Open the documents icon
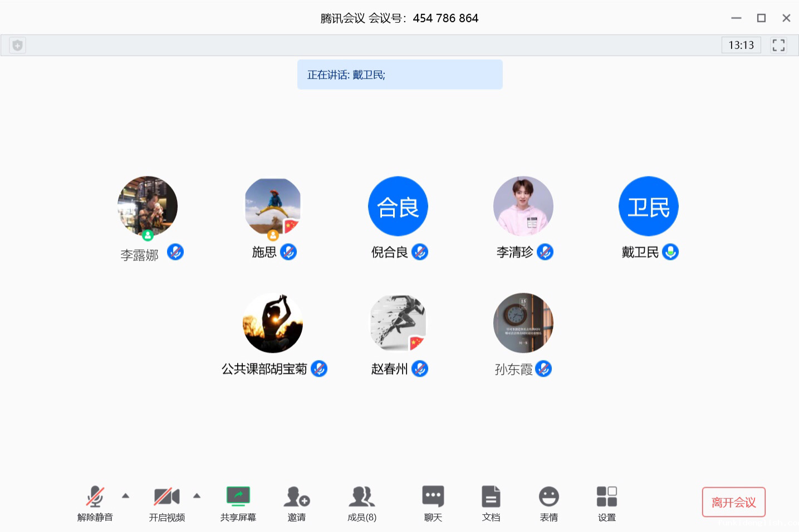 [491, 496]
